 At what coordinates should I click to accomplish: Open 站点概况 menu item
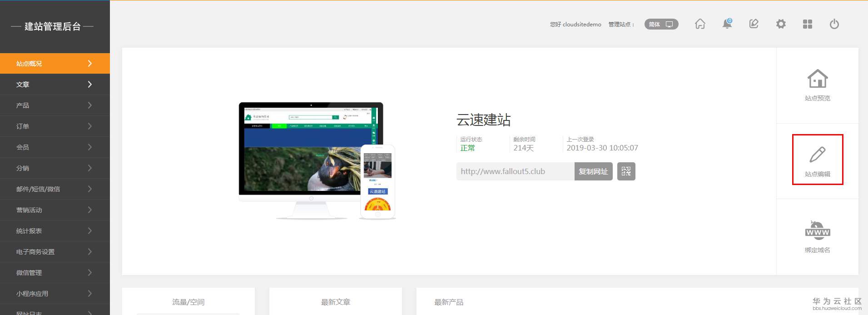(x=55, y=63)
